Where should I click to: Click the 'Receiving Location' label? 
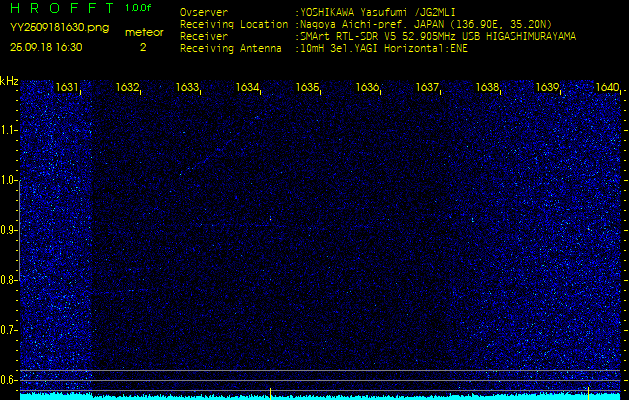pos(234,24)
